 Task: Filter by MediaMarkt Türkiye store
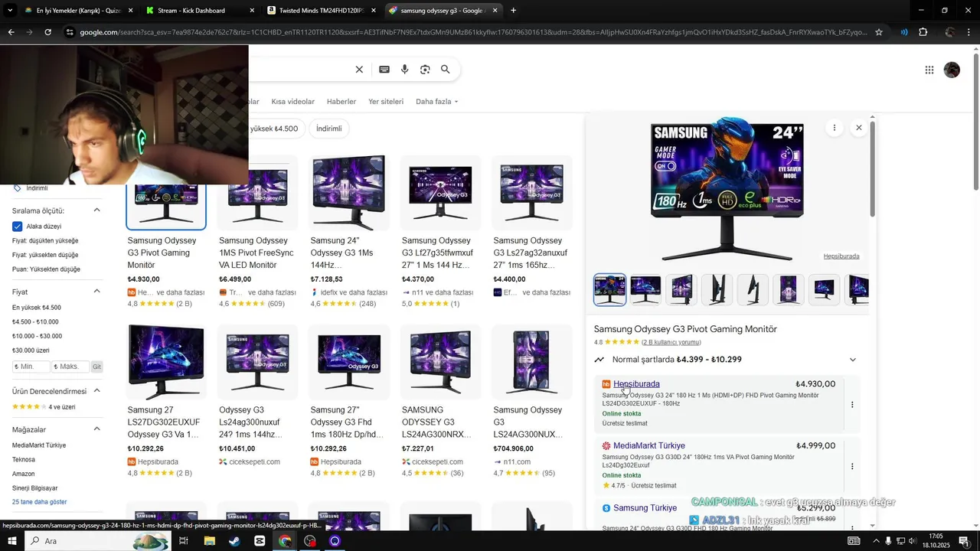(x=39, y=445)
